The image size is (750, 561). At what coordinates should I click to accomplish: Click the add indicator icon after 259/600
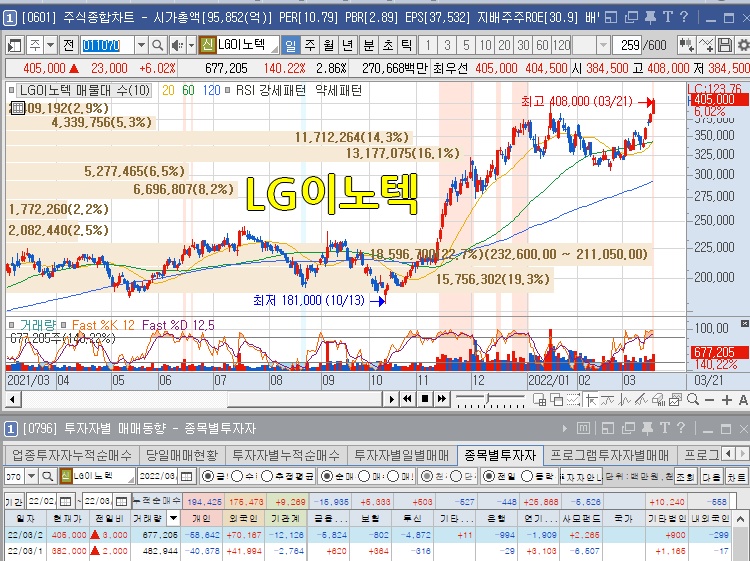pos(686,45)
